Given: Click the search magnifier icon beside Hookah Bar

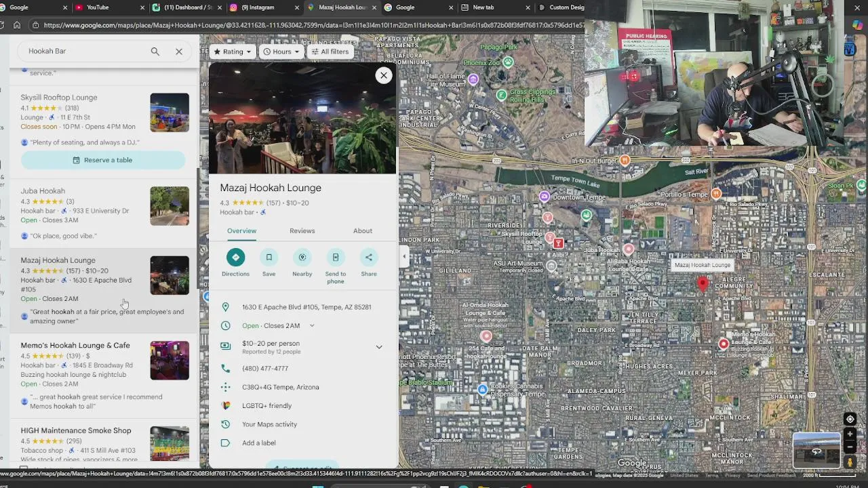Looking at the screenshot, I should pyautogui.click(x=155, y=52).
